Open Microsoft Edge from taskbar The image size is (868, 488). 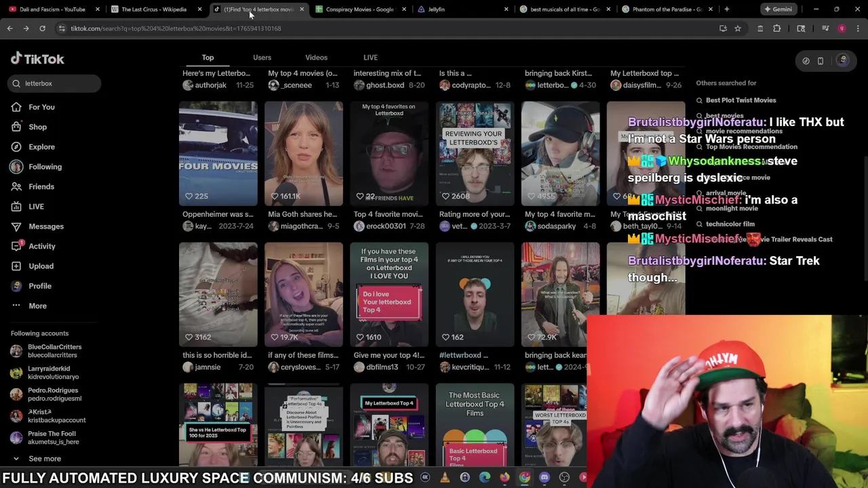(485, 478)
